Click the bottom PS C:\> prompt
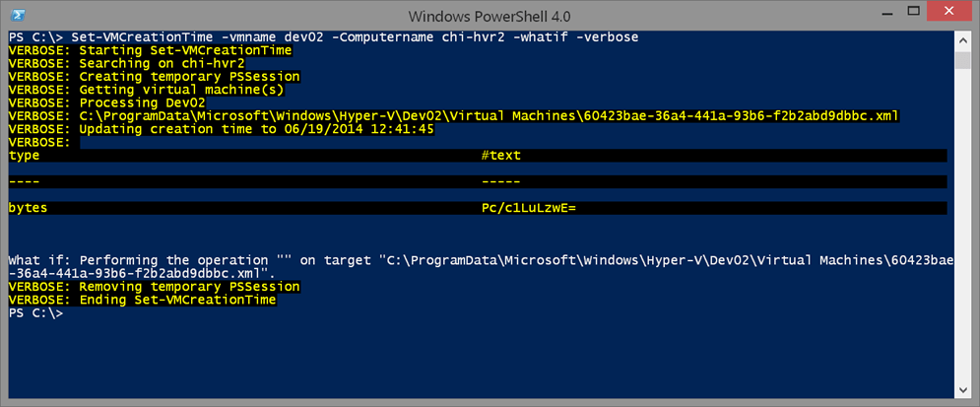The height and width of the screenshot is (407, 980). 36,313
